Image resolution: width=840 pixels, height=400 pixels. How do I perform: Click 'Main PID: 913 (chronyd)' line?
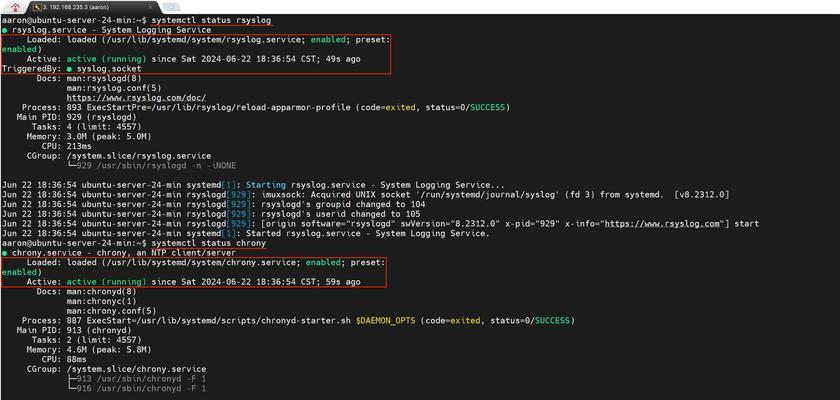click(x=74, y=330)
